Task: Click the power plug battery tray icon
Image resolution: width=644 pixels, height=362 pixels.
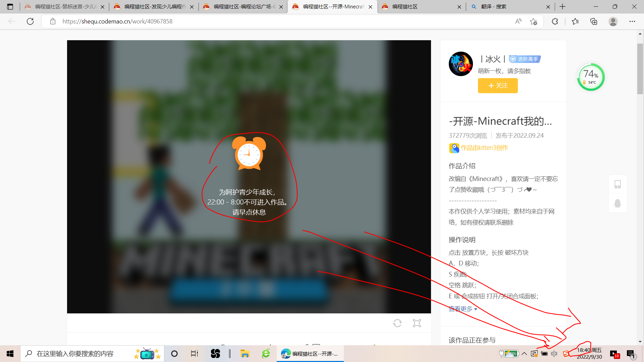Action: [x=544, y=354]
